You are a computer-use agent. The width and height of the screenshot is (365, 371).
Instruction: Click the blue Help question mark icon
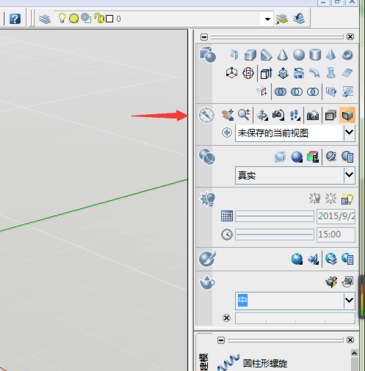(x=15, y=19)
